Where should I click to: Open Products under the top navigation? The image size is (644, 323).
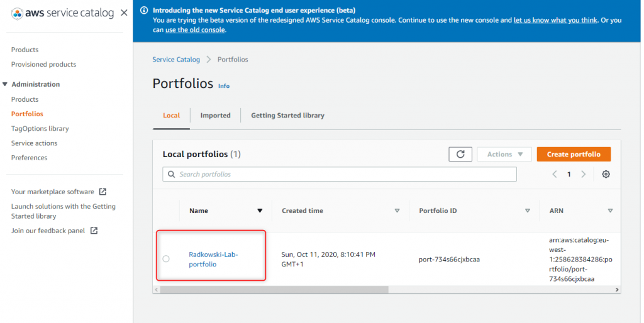coord(25,50)
